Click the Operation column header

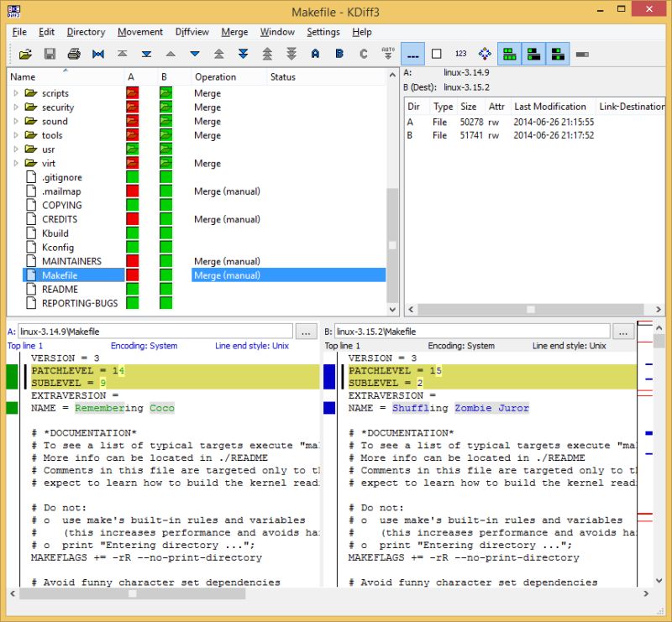click(x=228, y=77)
